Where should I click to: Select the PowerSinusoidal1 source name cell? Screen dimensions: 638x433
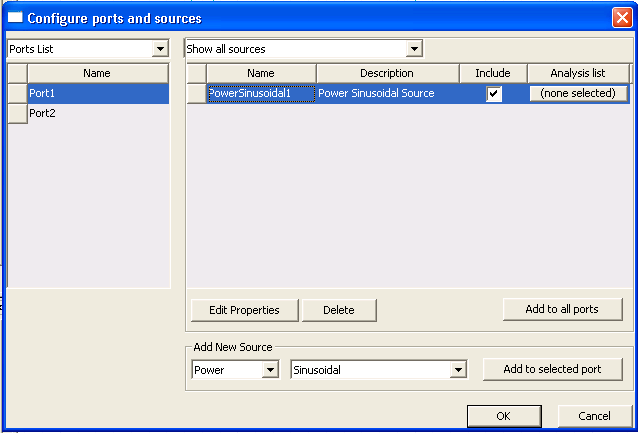tap(261, 93)
